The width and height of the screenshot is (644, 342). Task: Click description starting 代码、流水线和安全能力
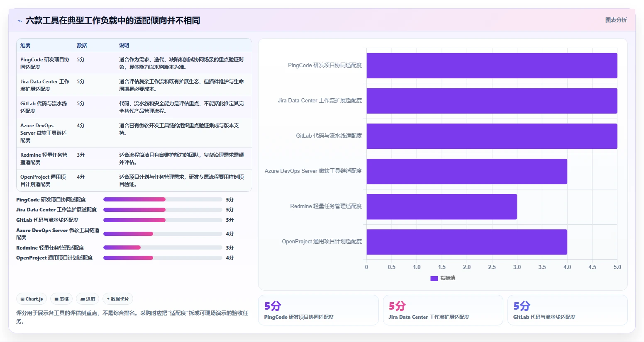tap(181, 107)
